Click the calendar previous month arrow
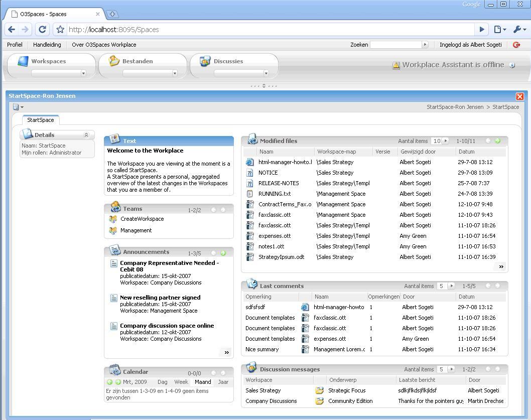Viewport: 531px width, 420px height. 109,382
